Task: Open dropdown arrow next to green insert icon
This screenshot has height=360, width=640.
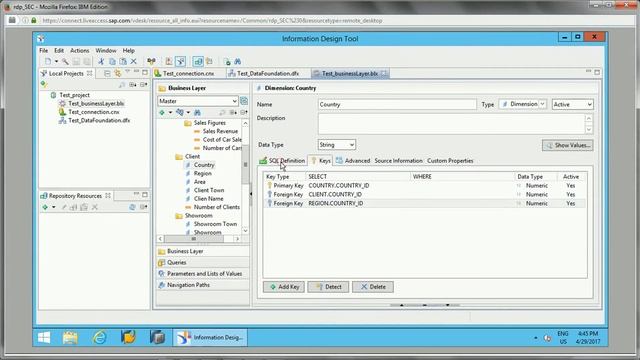Action: coord(170,112)
